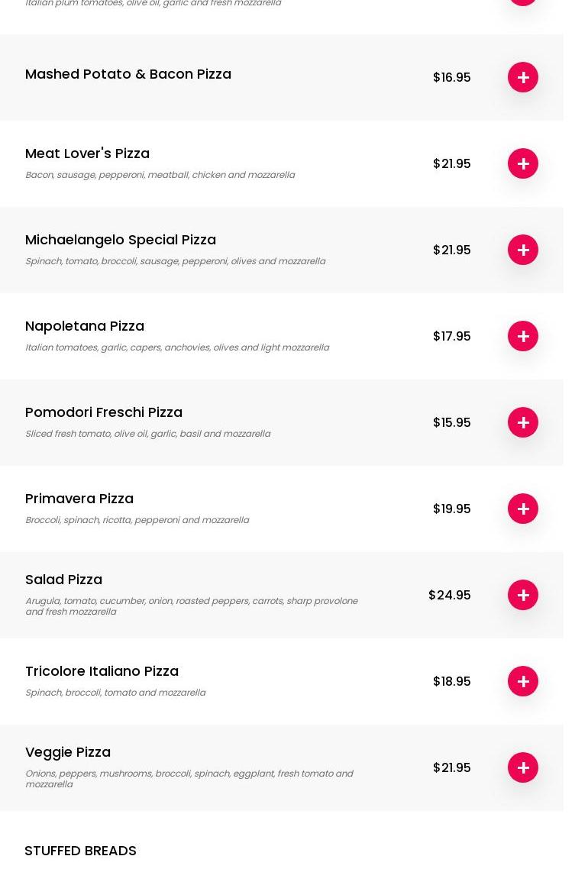Click the $24.95 price for Salad Pizza
Viewport: 588px width, 869px height.
tap(449, 595)
